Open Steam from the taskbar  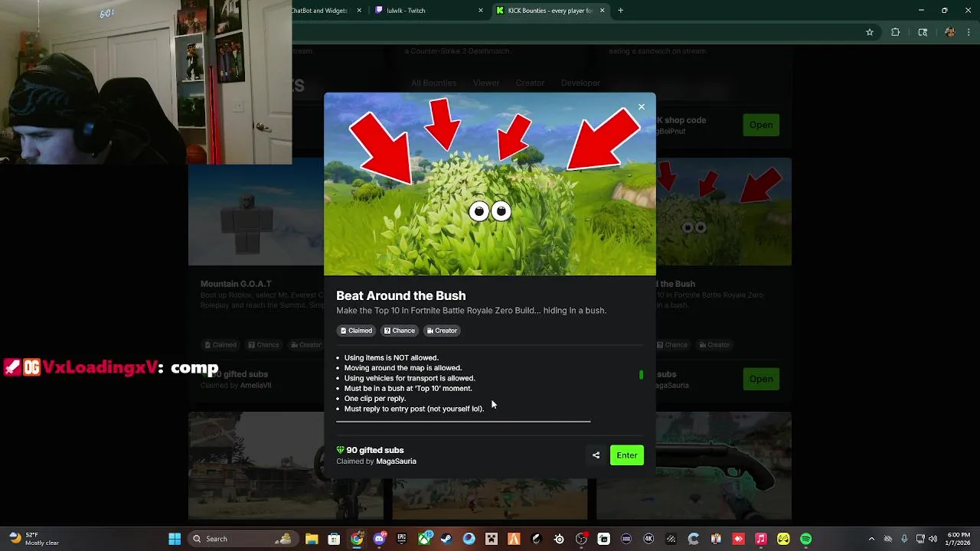(x=446, y=539)
